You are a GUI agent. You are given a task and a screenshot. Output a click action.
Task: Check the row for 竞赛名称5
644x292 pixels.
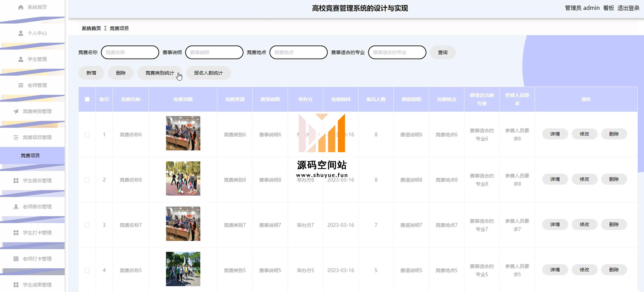coord(87,270)
